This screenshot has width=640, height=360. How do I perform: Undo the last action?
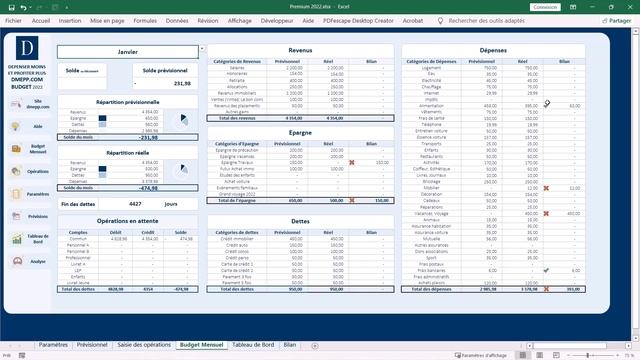tap(23, 7)
